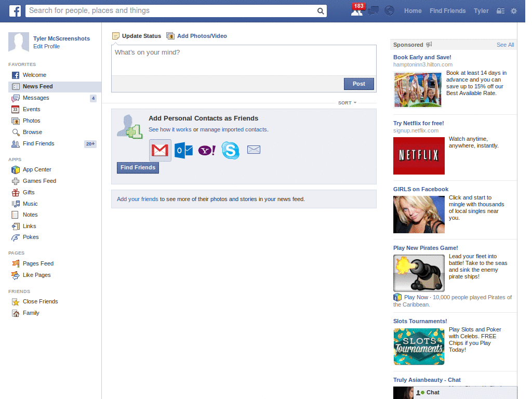
Task: Open Book Early and Save ad link
Action: [x=422, y=57]
